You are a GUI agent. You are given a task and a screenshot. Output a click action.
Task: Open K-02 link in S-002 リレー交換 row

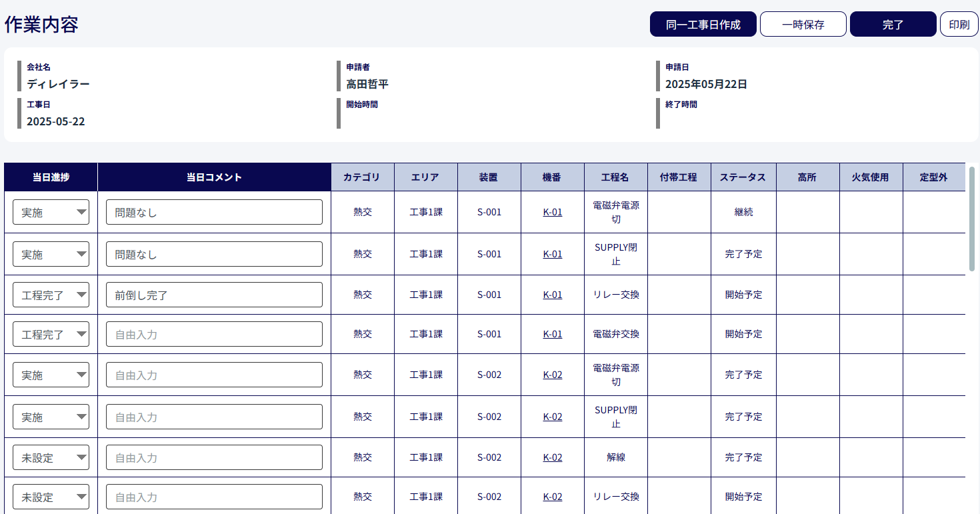tap(553, 497)
